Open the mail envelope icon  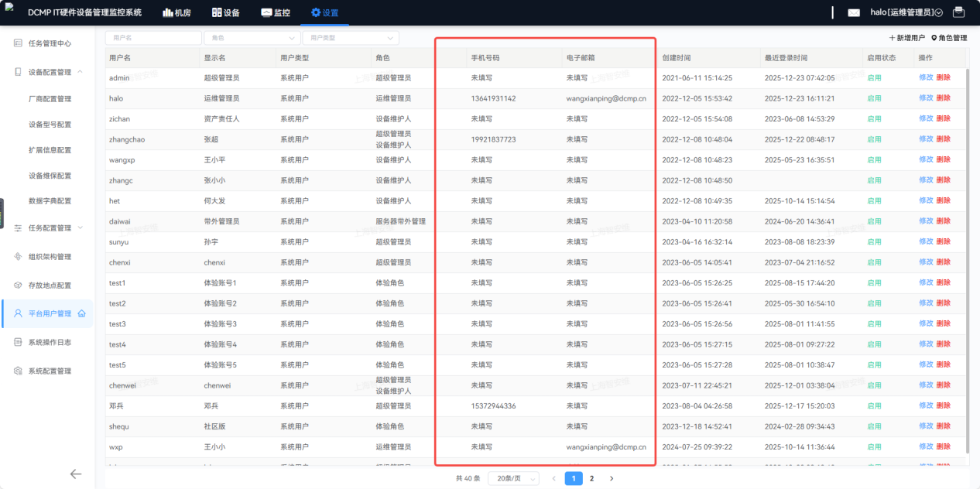point(854,12)
